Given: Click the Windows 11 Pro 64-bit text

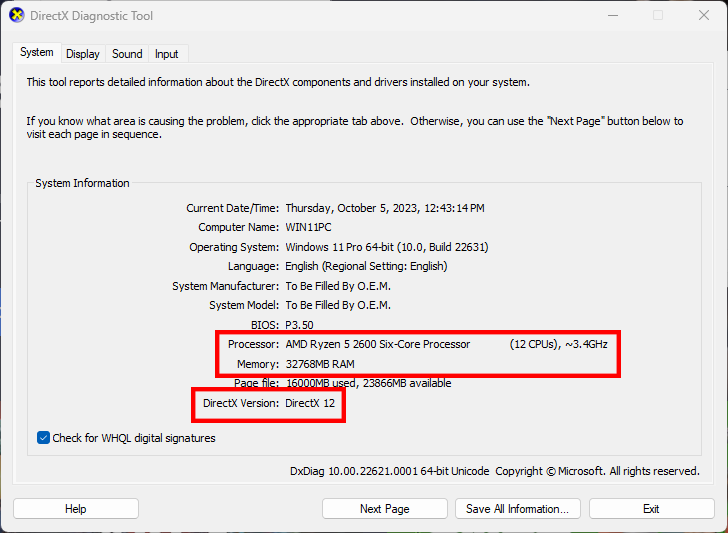Looking at the screenshot, I should point(339,247).
